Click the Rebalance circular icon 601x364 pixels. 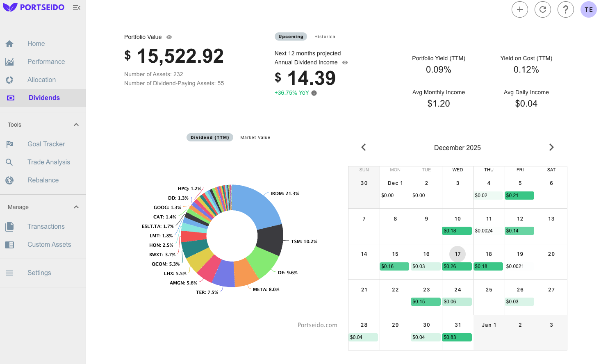10,180
